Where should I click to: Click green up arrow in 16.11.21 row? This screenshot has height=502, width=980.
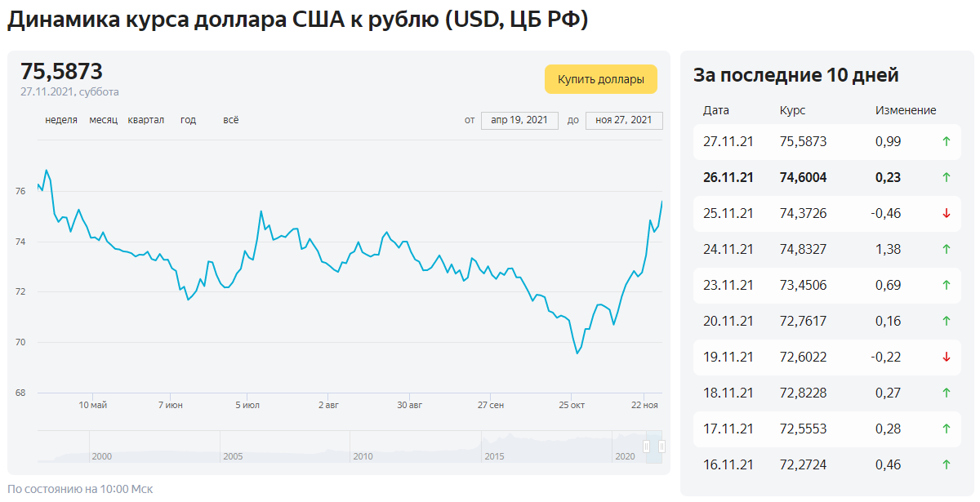tap(947, 464)
